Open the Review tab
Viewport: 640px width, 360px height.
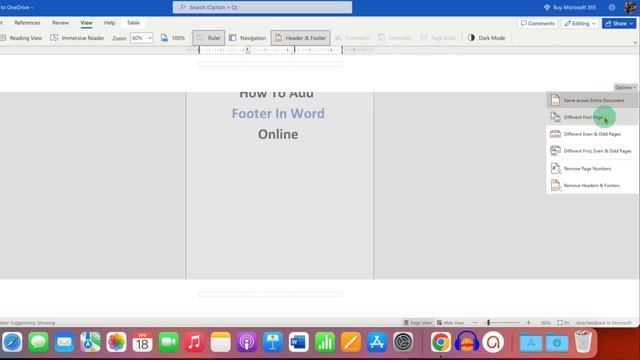point(60,23)
